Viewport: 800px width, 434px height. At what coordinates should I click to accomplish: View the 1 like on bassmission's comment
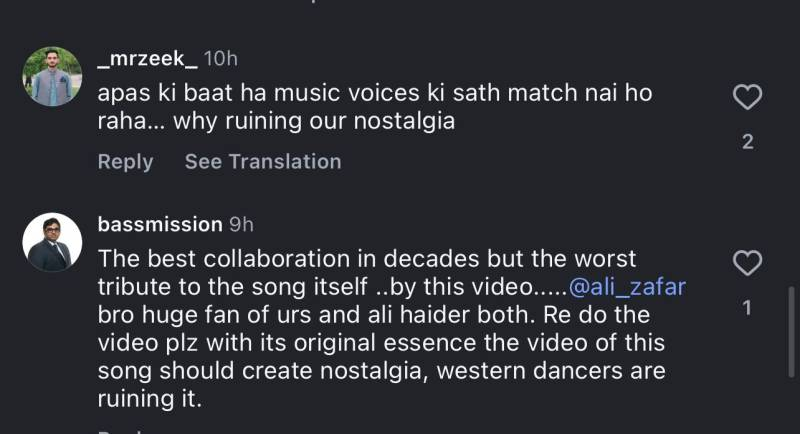pos(748,309)
